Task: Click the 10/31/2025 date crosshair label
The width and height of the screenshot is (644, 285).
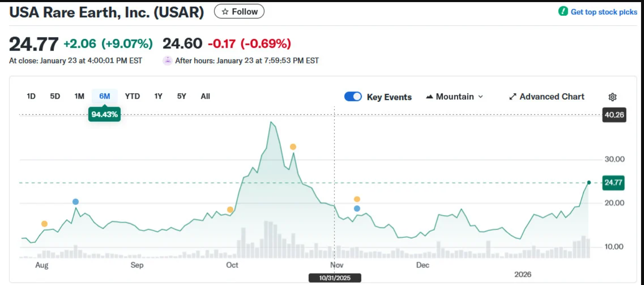Action: coord(335,278)
